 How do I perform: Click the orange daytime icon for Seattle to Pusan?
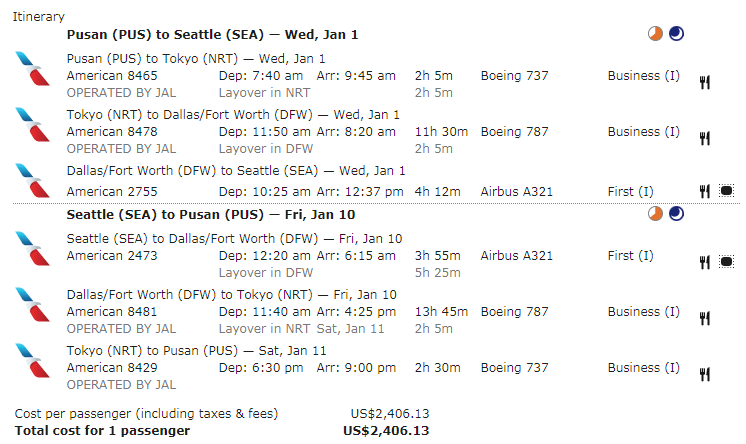click(655, 214)
